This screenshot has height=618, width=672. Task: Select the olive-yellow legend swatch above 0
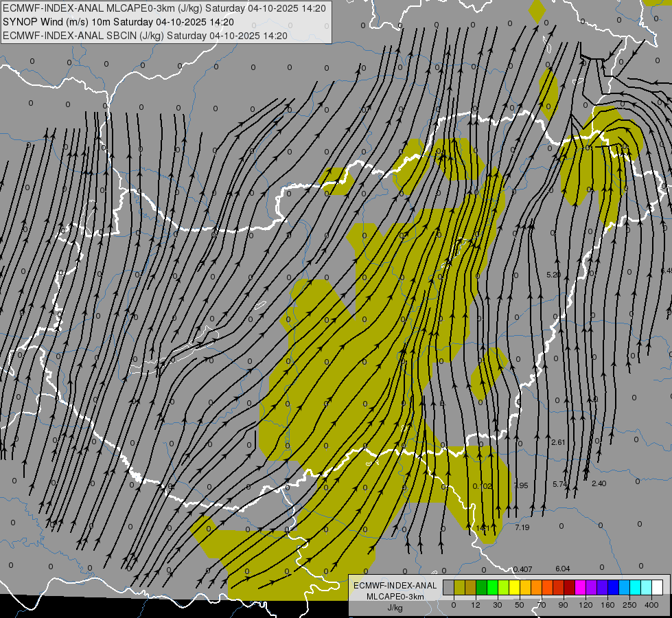pyautogui.click(x=459, y=587)
